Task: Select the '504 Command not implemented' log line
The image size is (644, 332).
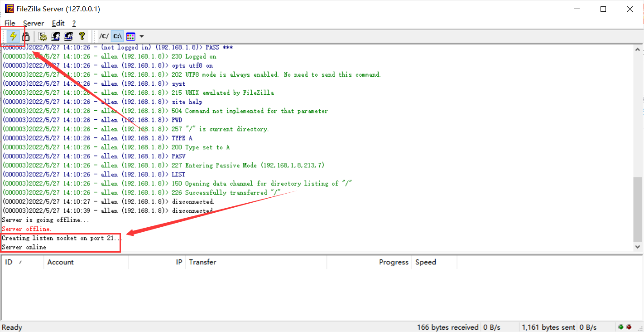Action: (165, 111)
